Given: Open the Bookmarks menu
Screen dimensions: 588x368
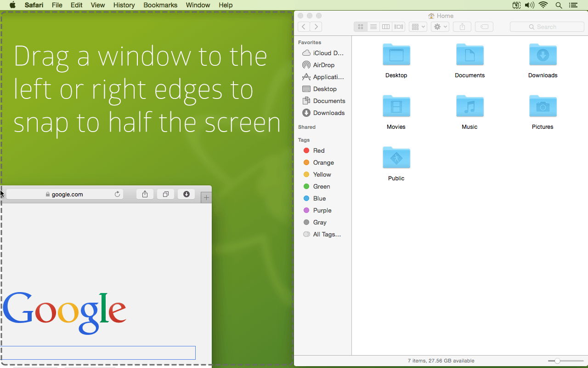Looking at the screenshot, I should click(x=160, y=5).
